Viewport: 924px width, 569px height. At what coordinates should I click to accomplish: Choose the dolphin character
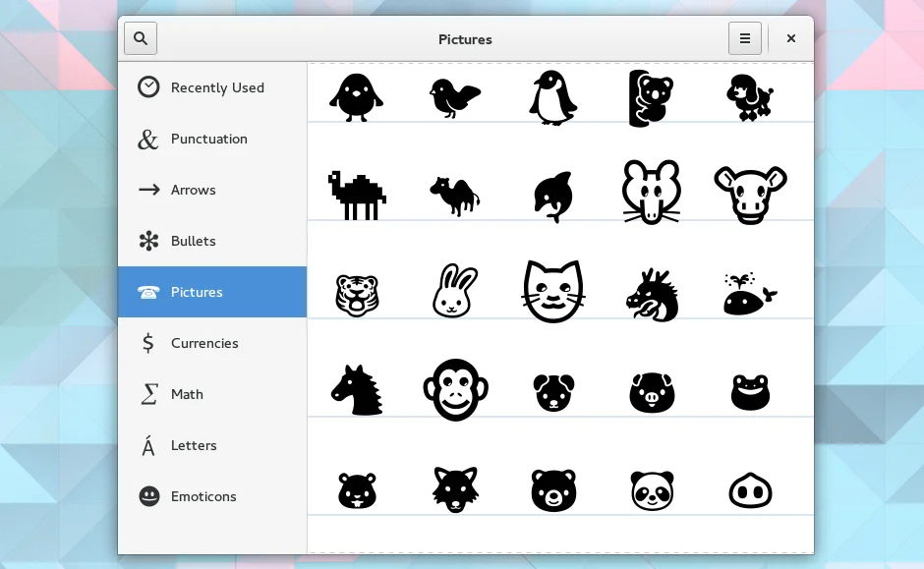[552, 196]
